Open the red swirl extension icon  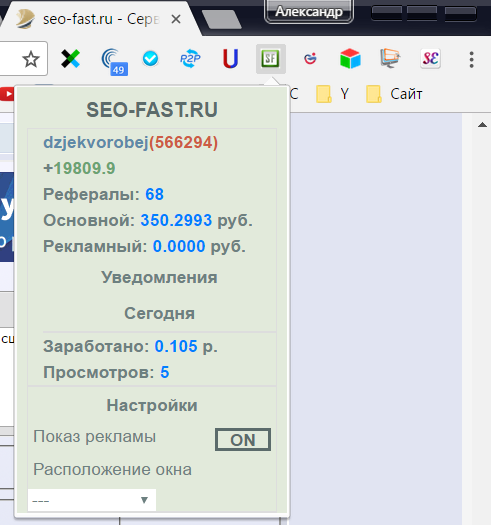coord(310,59)
